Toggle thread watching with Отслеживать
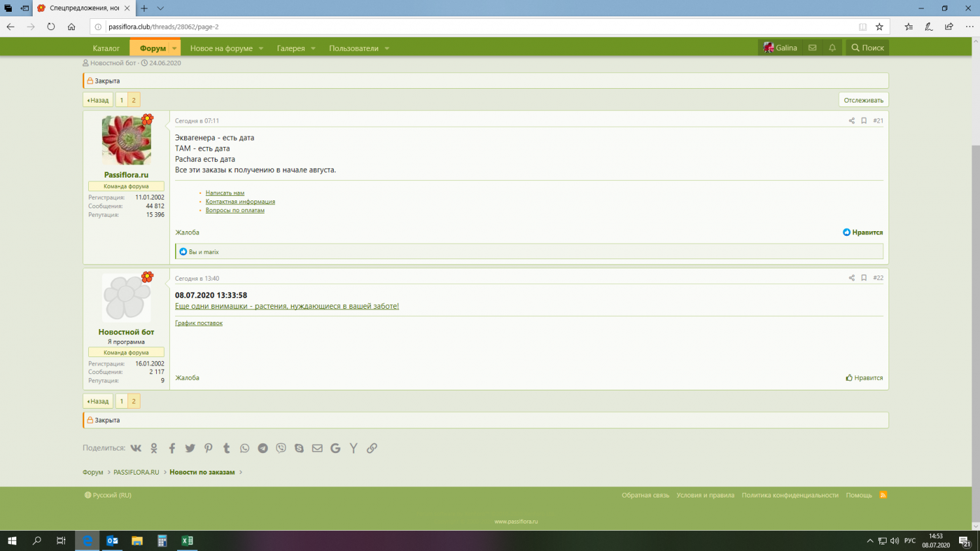This screenshot has width=980, height=551. 863,100
